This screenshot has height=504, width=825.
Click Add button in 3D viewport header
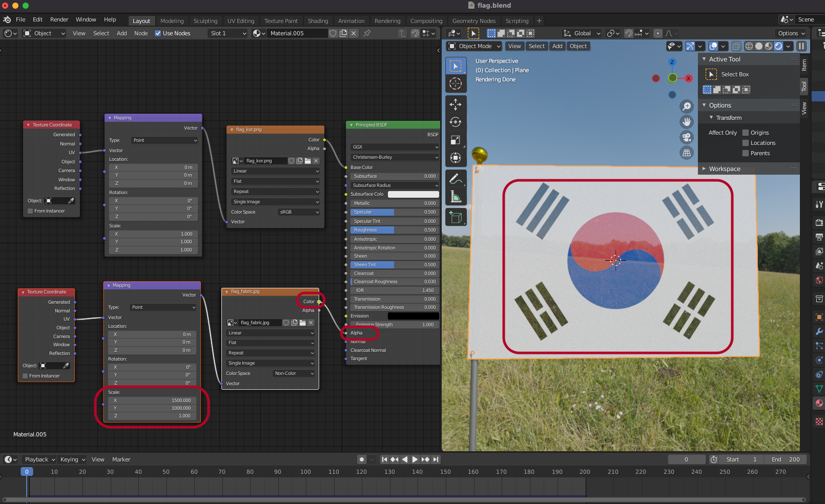(558, 46)
